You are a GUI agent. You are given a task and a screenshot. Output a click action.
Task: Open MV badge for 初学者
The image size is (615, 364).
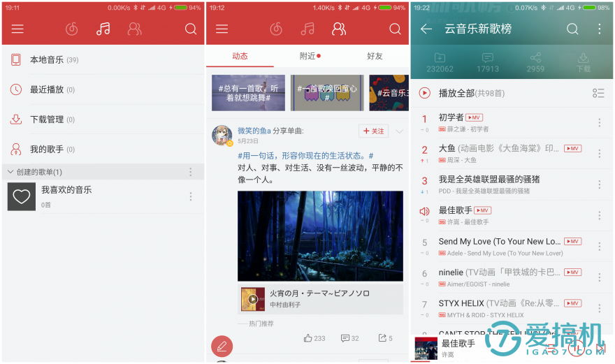(x=475, y=117)
